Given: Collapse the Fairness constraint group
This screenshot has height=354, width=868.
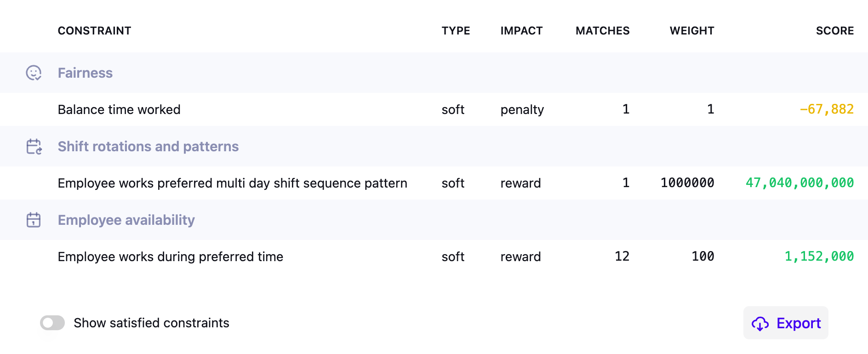Looking at the screenshot, I should click(x=85, y=73).
